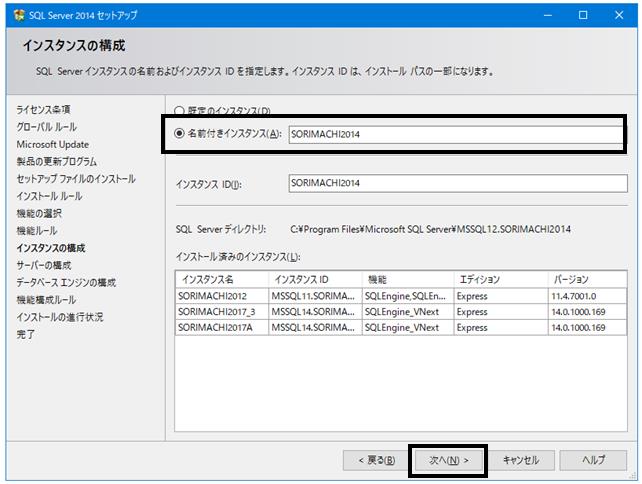Click the Help (ヘルプ) button
The height and width of the screenshot is (484, 642).
coord(593,460)
